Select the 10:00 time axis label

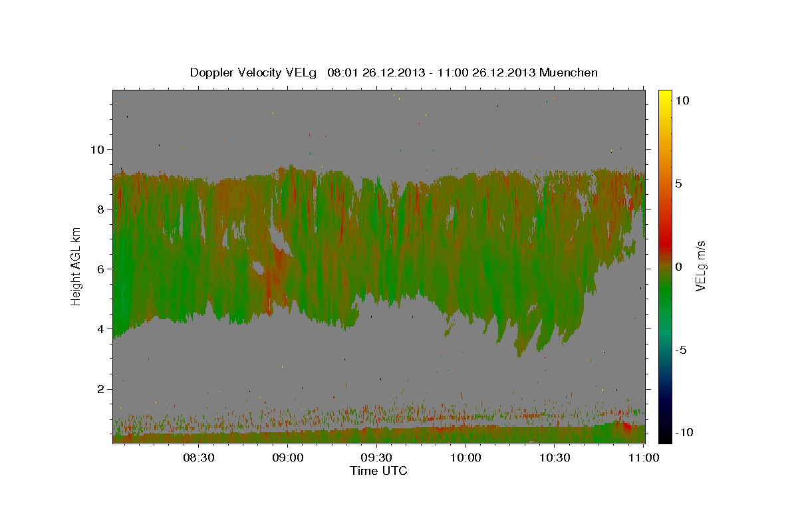(465, 458)
